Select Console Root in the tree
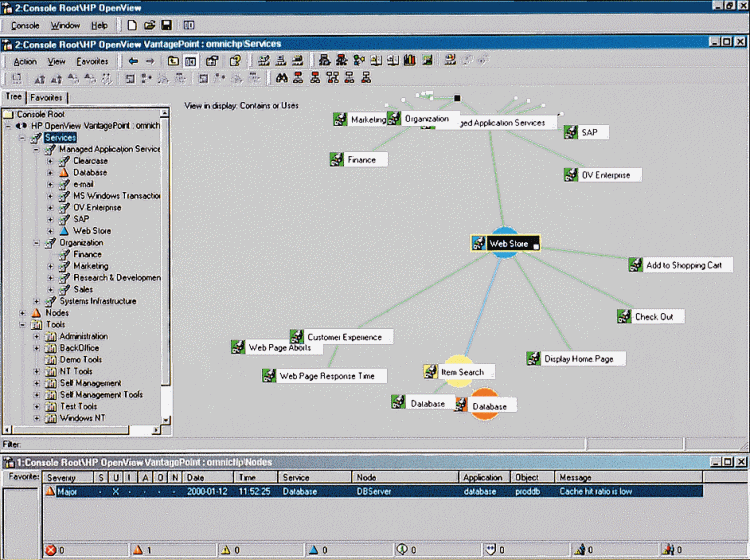Image resolution: width=750 pixels, height=560 pixels. tap(40, 114)
